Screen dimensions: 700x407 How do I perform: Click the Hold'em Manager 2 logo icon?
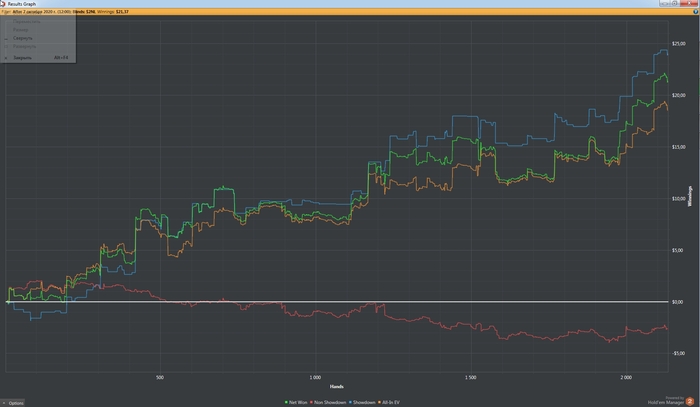tap(690, 401)
